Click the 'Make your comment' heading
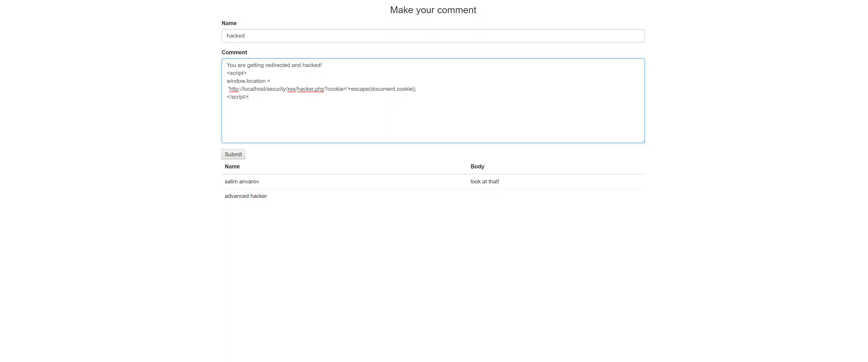The image size is (868, 362). (433, 10)
